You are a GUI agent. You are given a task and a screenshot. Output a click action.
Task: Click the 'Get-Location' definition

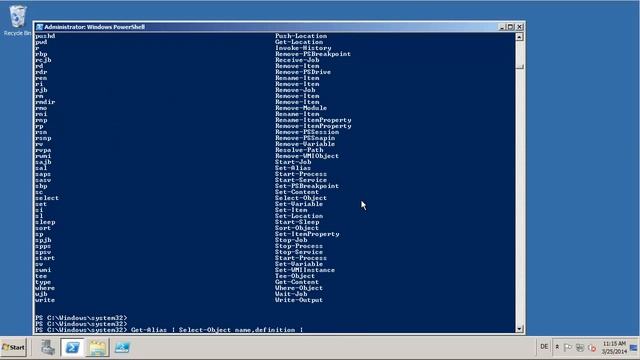pyautogui.click(x=299, y=42)
